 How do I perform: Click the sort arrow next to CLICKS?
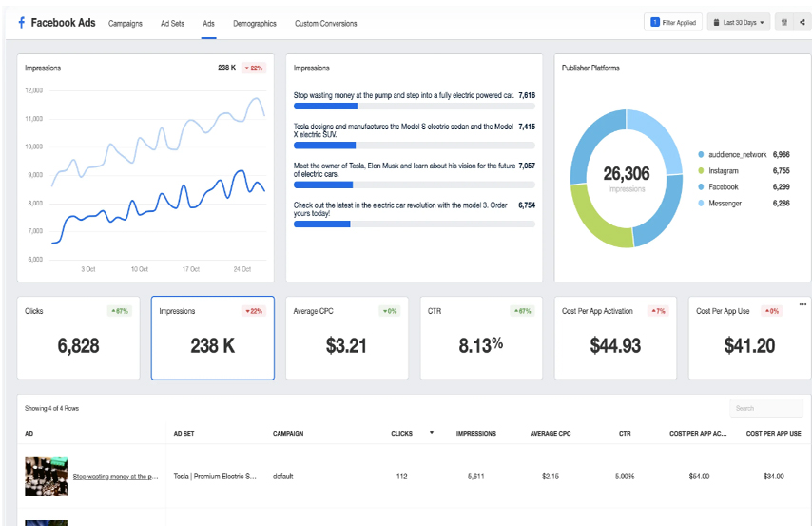point(432,432)
